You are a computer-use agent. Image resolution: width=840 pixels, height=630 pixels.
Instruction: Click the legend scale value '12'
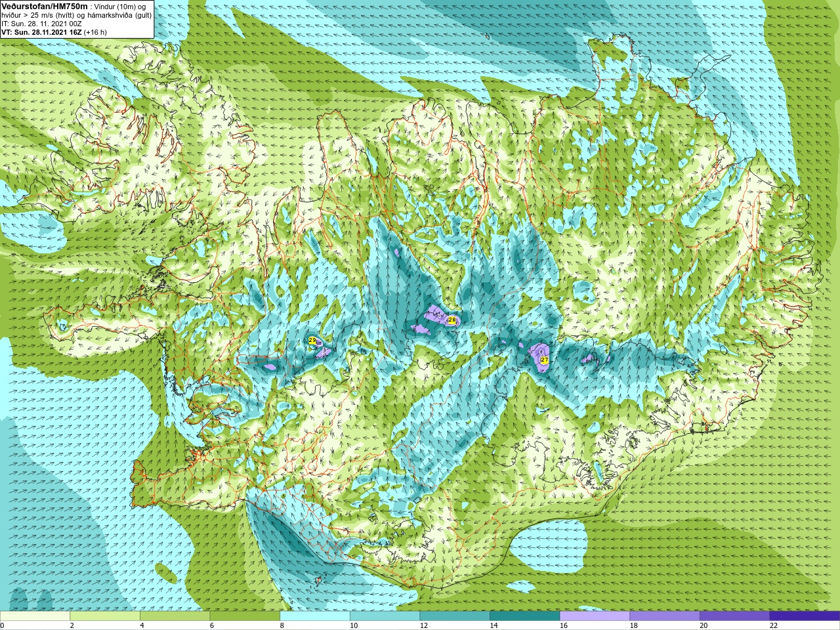[x=424, y=625]
